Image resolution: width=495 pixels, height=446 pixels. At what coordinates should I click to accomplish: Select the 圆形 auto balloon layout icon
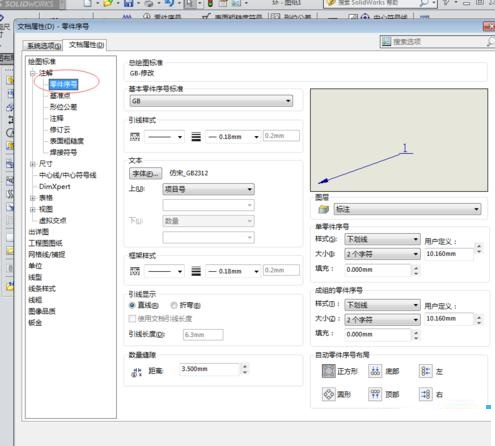coord(329,394)
